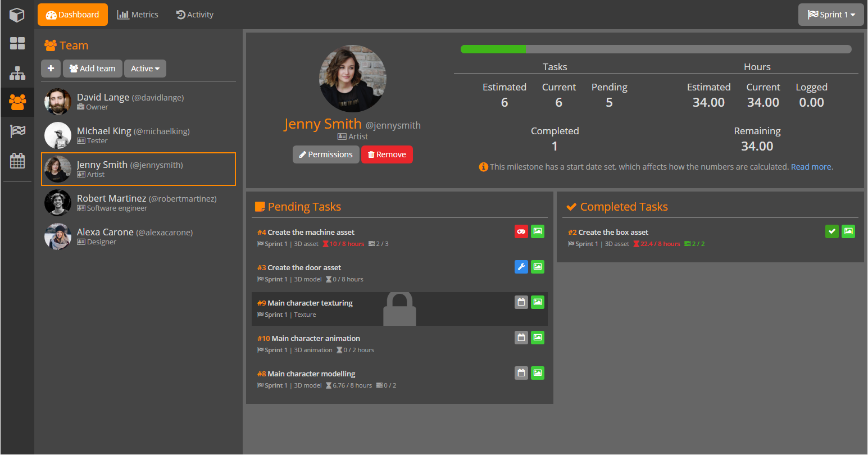The image size is (868, 455).
Task: Open the Milestones flag icon in the sidebar
Action: [17, 130]
